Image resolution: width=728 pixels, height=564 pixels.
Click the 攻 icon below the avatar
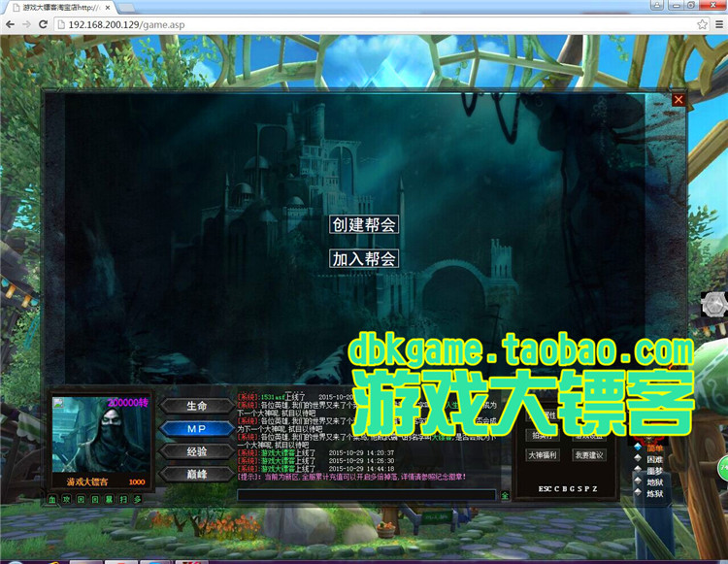pyautogui.click(x=66, y=500)
